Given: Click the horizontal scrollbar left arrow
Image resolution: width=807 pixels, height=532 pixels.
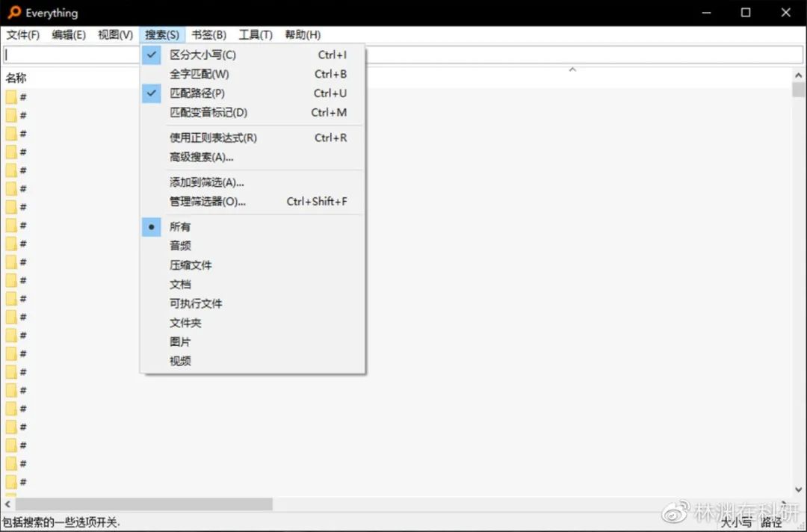Looking at the screenshot, I should click(7, 504).
